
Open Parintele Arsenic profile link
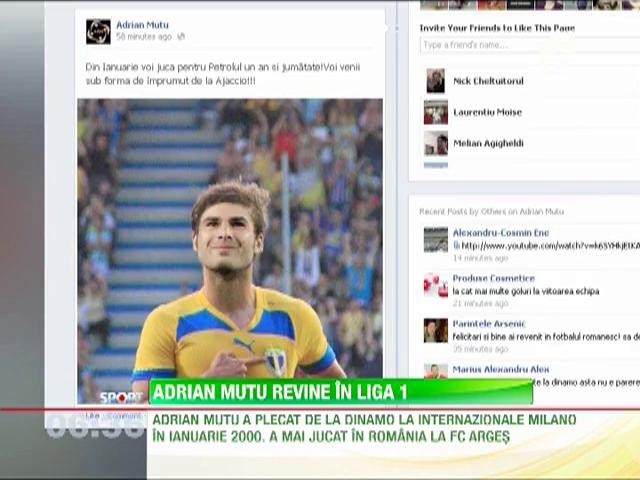[x=489, y=324]
